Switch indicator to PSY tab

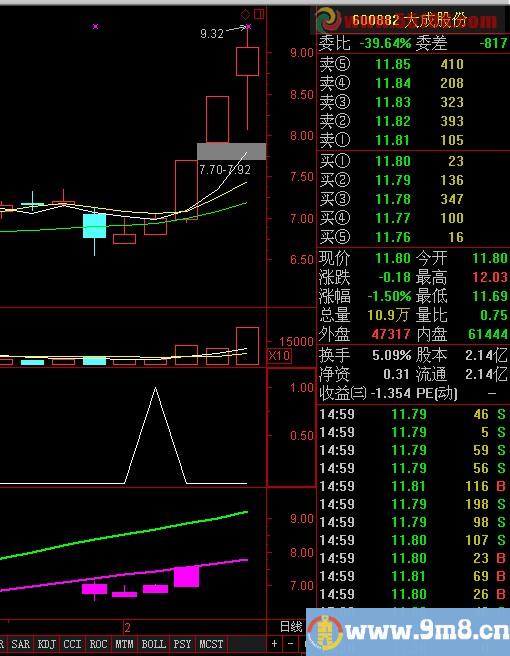[182, 644]
